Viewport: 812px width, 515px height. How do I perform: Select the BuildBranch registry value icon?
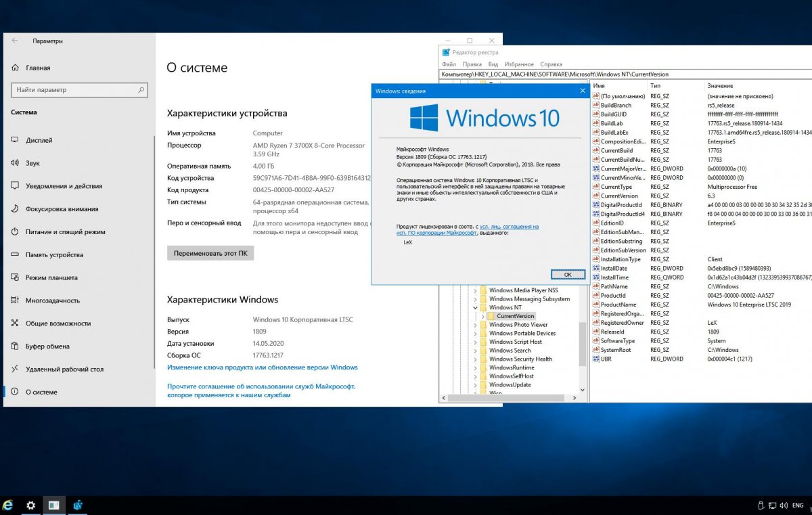click(x=596, y=105)
